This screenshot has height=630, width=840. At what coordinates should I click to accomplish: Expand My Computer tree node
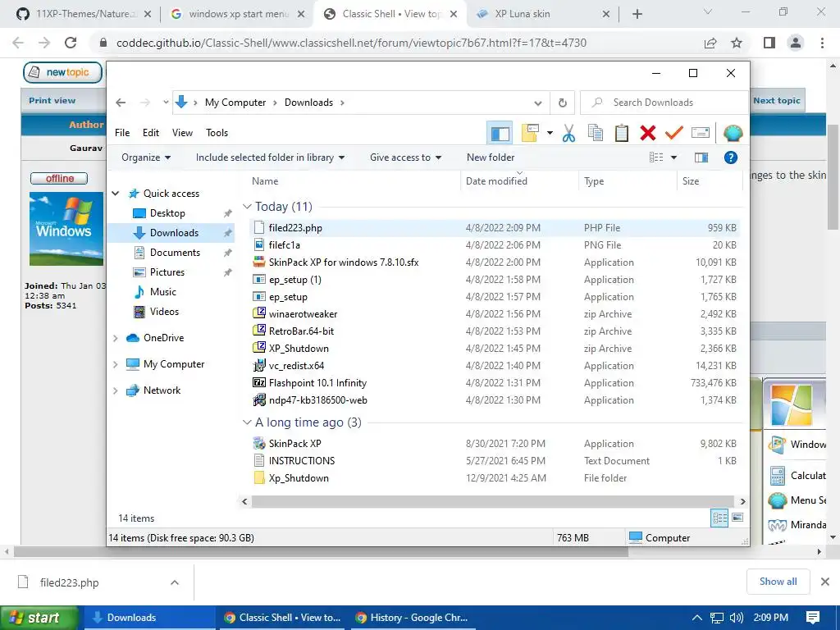coord(115,364)
